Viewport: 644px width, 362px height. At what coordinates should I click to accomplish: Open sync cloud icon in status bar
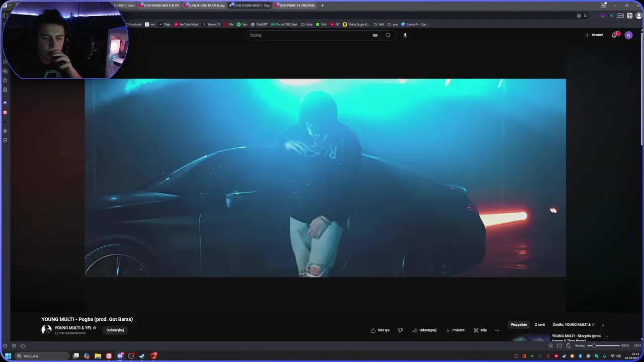click(23, 346)
